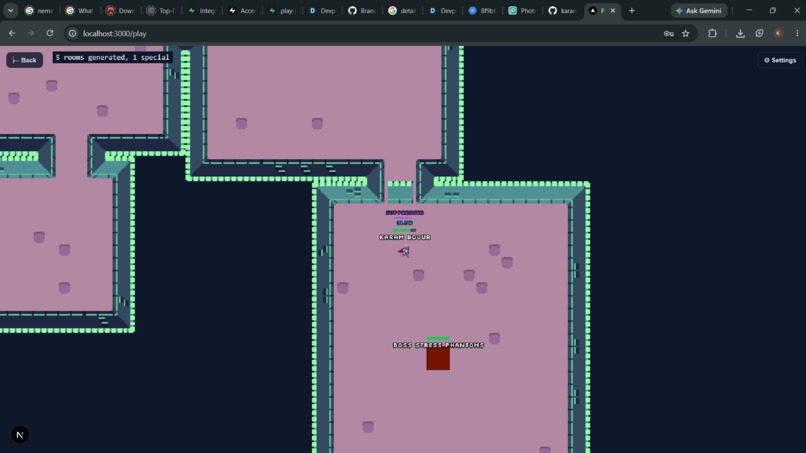The height and width of the screenshot is (453, 806).
Task: Click the 'KARAM BDOUR' player name label
Action: click(x=405, y=237)
